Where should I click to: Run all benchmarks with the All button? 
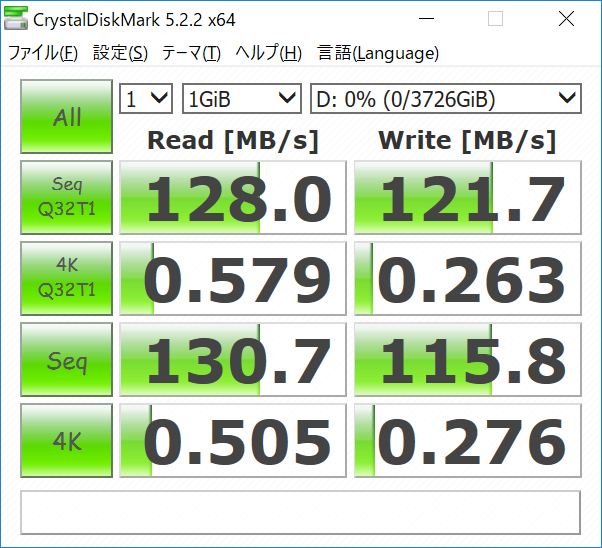[66, 116]
